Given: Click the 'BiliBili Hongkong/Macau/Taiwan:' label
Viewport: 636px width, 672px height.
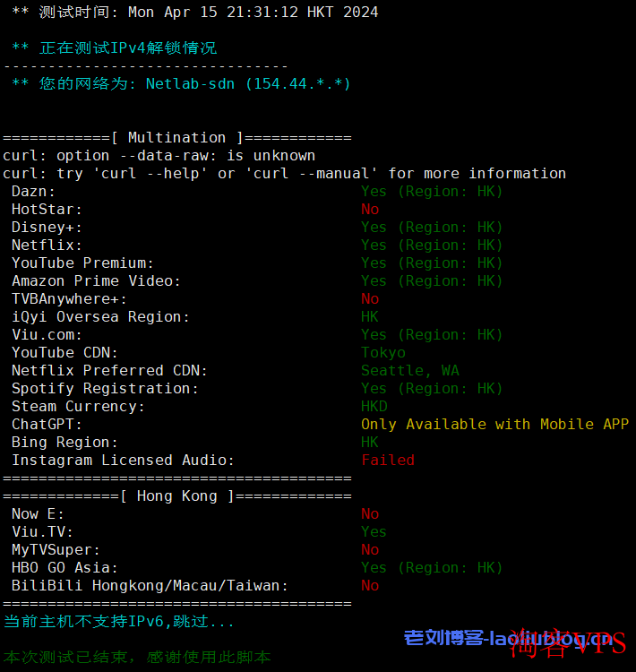Looking at the screenshot, I should pyautogui.click(x=150, y=586).
